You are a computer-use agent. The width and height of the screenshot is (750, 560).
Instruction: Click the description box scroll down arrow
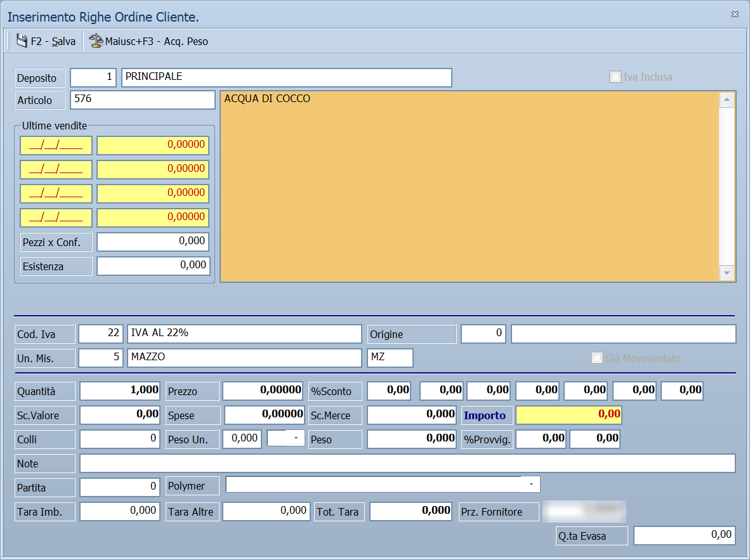point(727,273)
